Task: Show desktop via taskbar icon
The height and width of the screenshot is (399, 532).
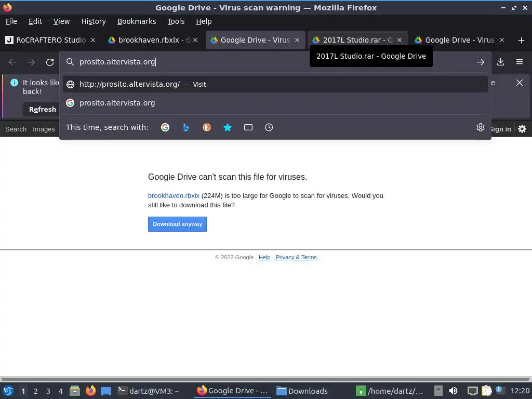Action: click(x=106, y=391)
